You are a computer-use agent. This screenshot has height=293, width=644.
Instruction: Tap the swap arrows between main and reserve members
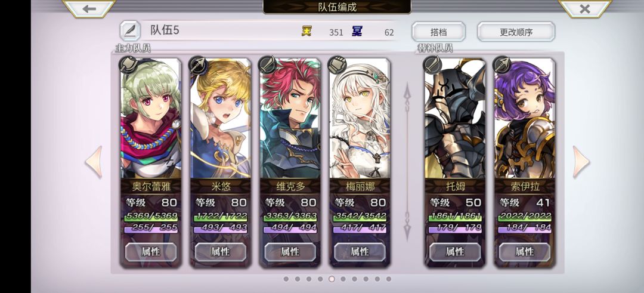[x=407, y=162]
